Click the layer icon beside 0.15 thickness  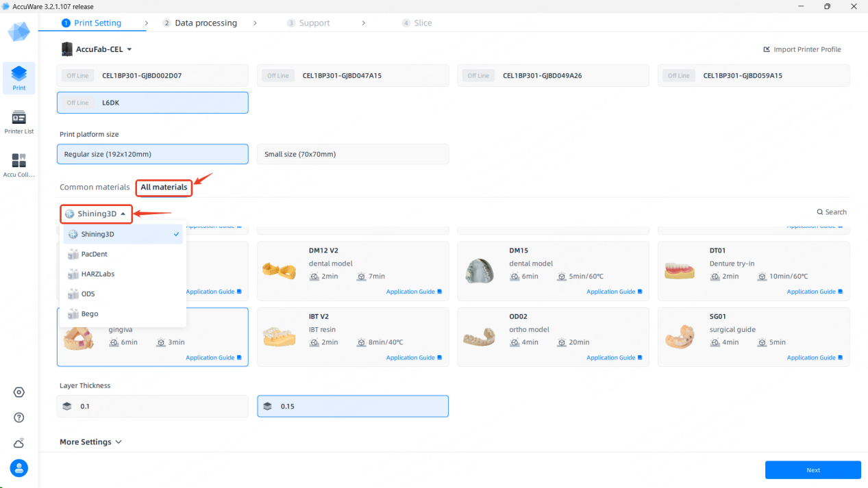click(x=267, y=406)
